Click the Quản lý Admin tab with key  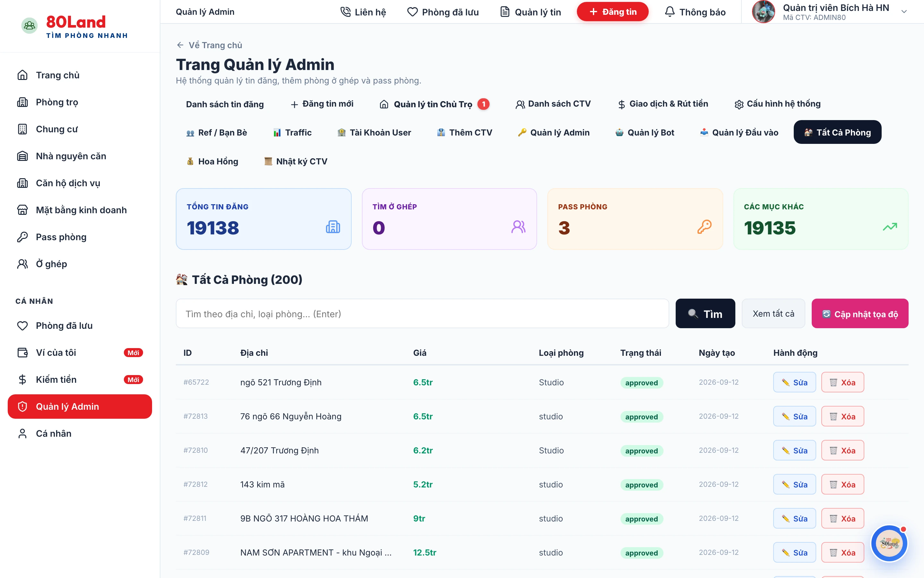coord(554,132)
